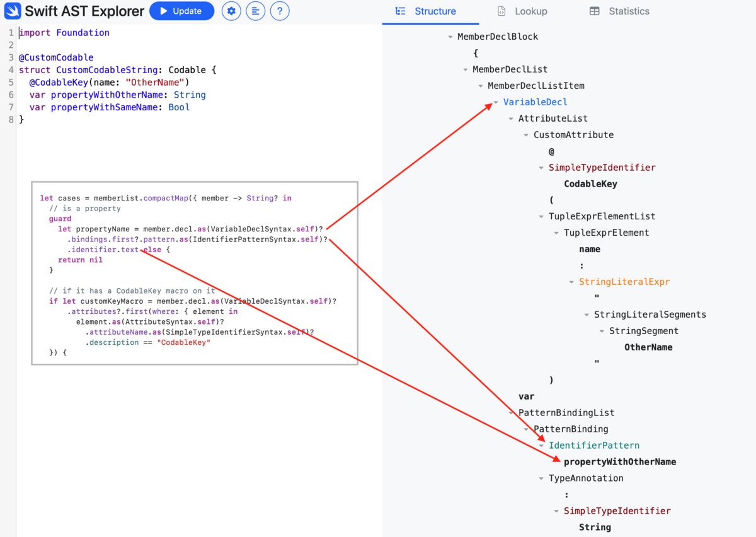Collapse the MemberDeclListItem node

click(481, 86)
